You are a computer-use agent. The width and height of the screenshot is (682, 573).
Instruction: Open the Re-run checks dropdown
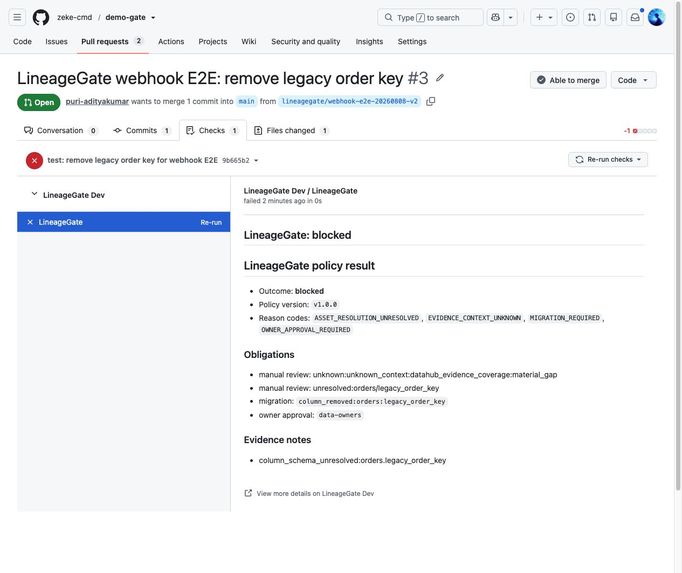pyautogui.click(x=608, y=160)
